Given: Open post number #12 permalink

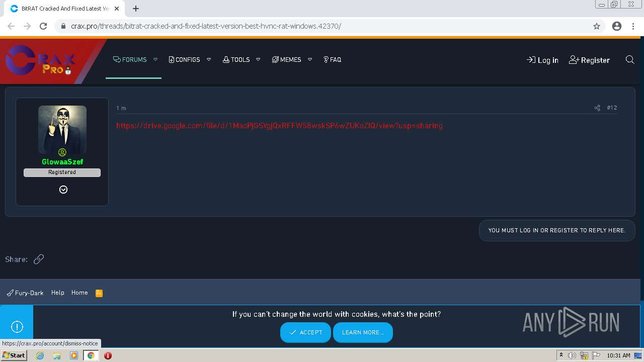Looking at the screenshot, I should 612,108.
